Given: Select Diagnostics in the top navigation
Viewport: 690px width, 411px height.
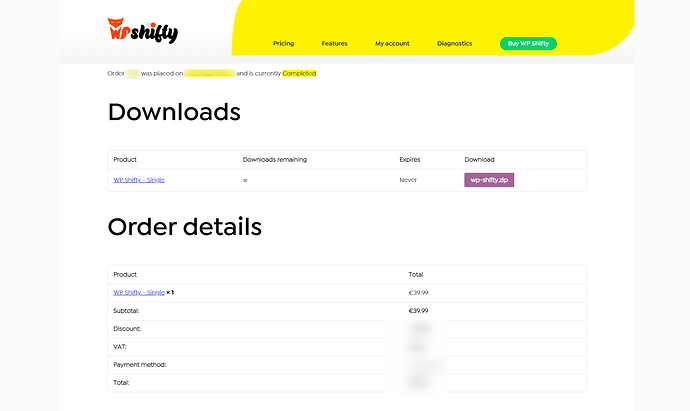Looking at the screenshot, I should tap(455, 44).
